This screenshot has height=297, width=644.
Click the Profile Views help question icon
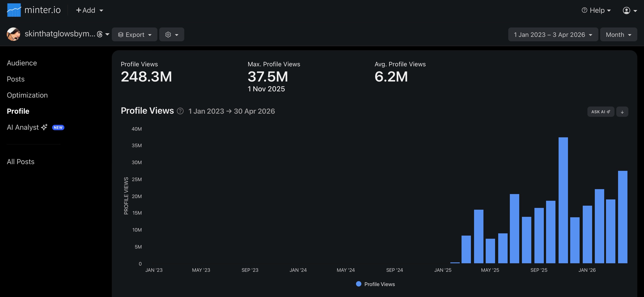click(x=180, y=111)
